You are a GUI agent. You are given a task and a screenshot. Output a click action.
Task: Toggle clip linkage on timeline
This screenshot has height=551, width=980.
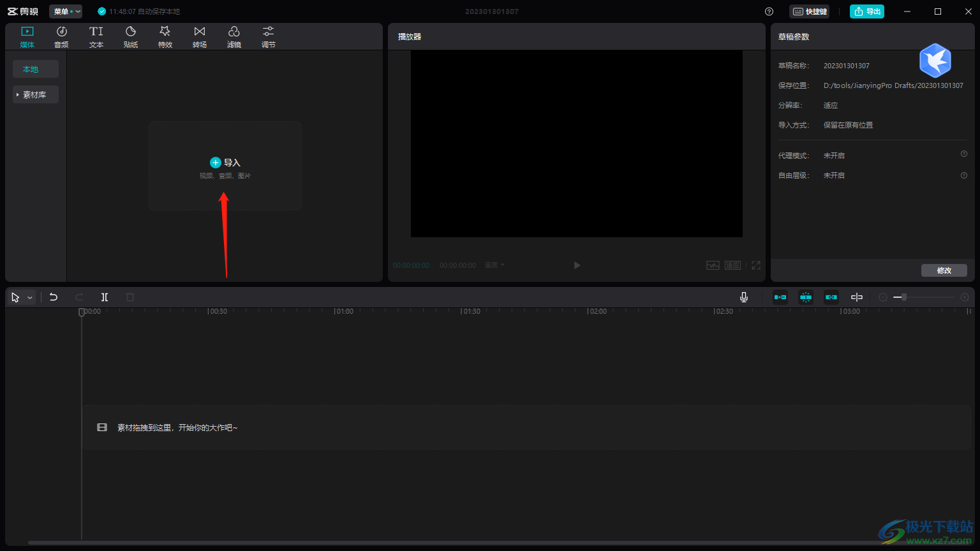click(x=831, y=297)
